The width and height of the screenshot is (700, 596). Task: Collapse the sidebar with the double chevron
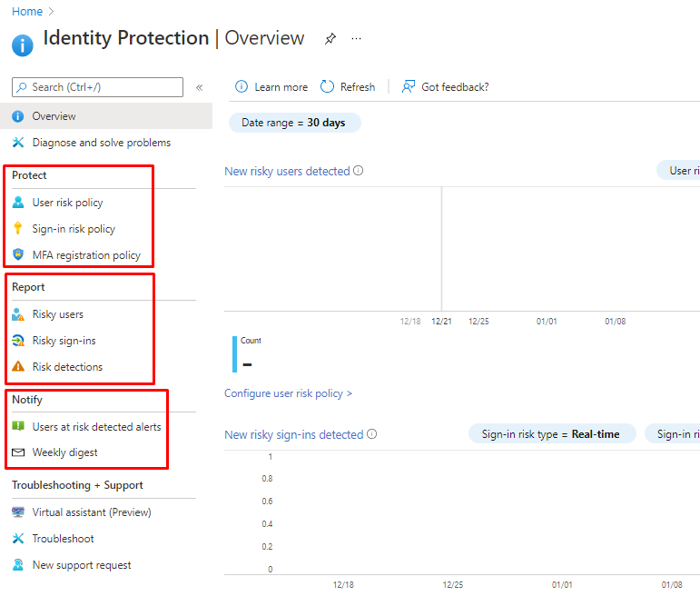[200, 88]
